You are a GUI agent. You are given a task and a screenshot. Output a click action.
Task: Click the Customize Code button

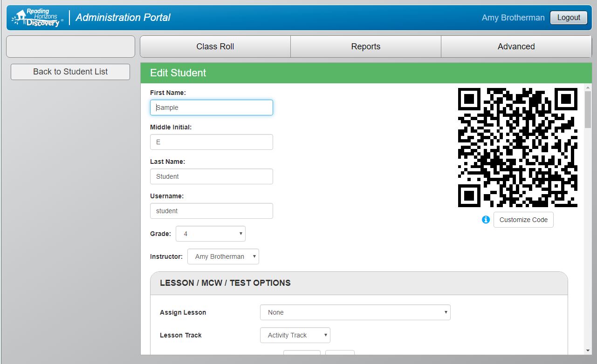pyautogui.click(x=523, y=220)
